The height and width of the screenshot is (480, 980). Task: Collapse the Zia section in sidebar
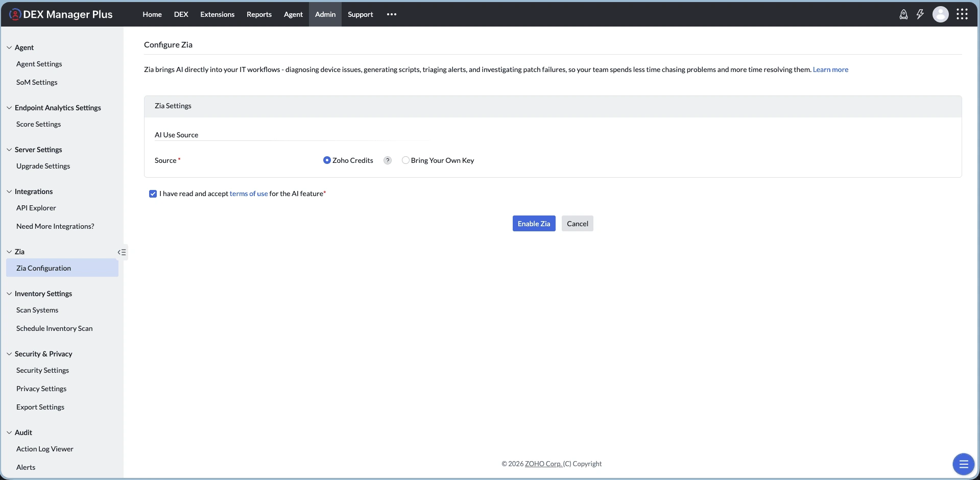click(9, 252)
